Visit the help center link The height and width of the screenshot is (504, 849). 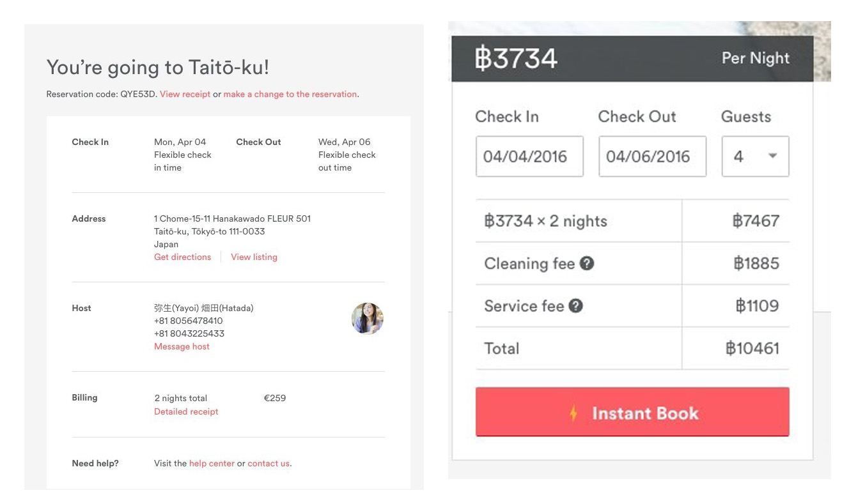[212, 463]
